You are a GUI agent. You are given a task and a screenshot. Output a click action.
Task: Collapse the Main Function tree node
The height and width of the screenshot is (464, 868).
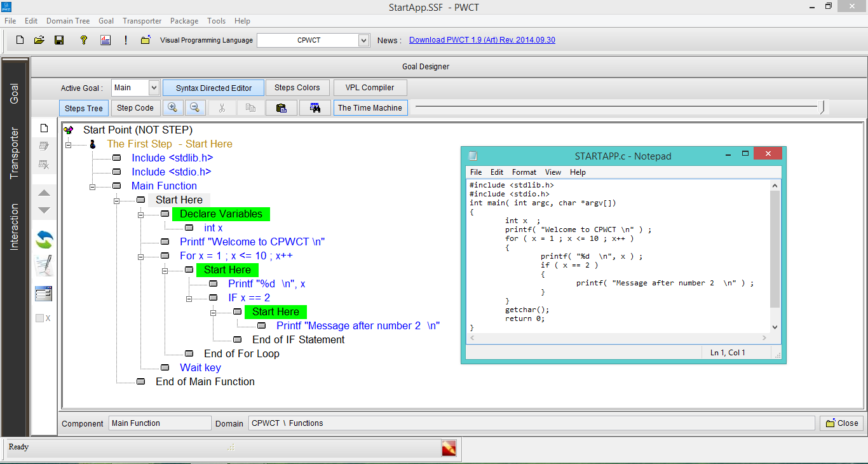(x=92, y=186)
